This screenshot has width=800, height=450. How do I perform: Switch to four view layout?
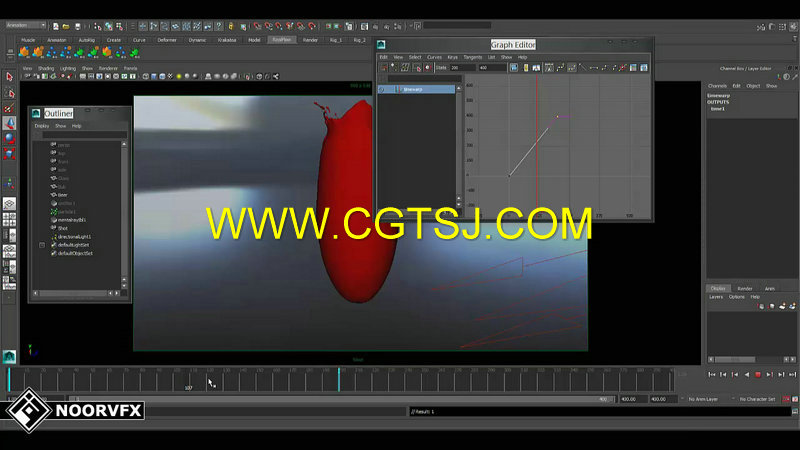pos(9,219)
